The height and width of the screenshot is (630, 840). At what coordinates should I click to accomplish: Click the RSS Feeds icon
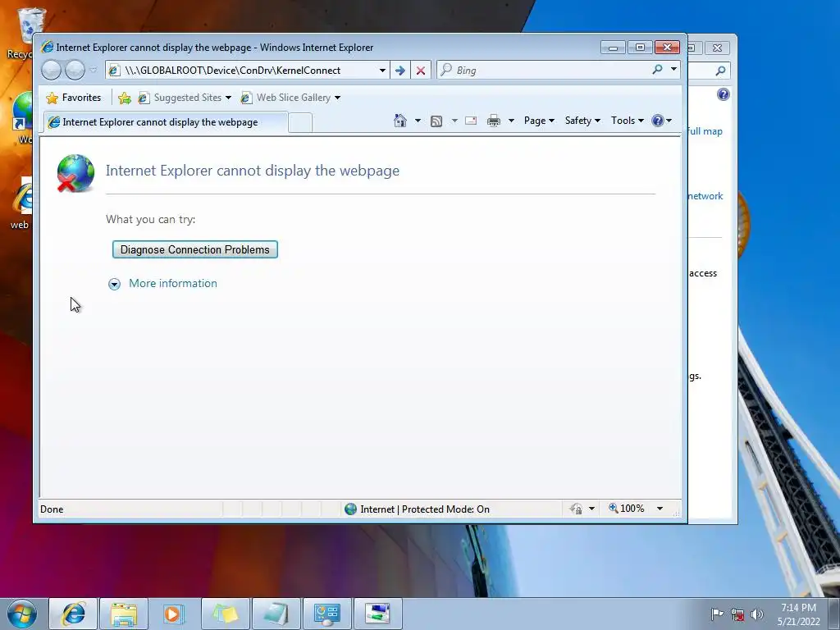click(x=436, y=121)
